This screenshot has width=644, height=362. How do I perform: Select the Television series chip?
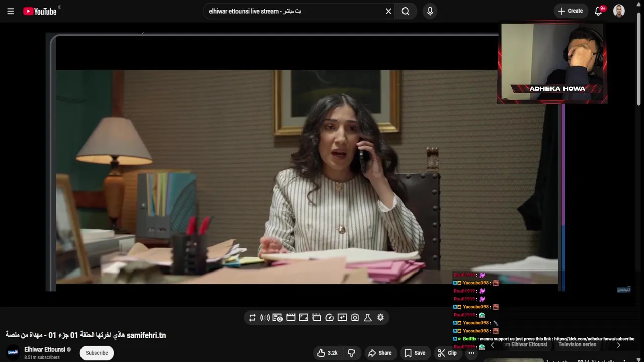tap(577, 345)
